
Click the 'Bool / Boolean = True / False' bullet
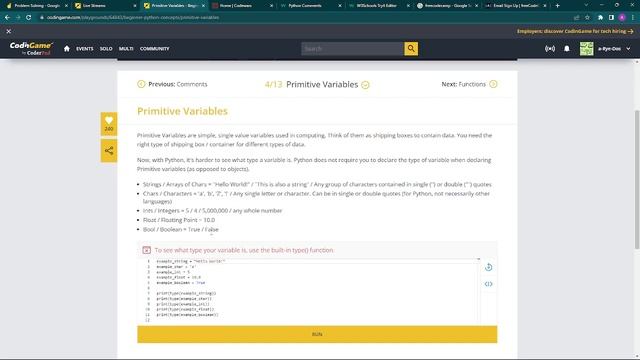(181, 229)
